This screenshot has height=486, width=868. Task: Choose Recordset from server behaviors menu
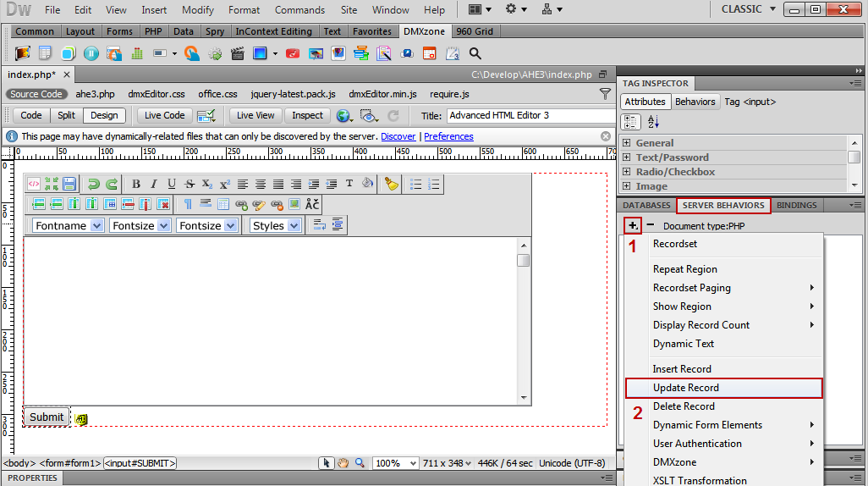tap(723, 244)
